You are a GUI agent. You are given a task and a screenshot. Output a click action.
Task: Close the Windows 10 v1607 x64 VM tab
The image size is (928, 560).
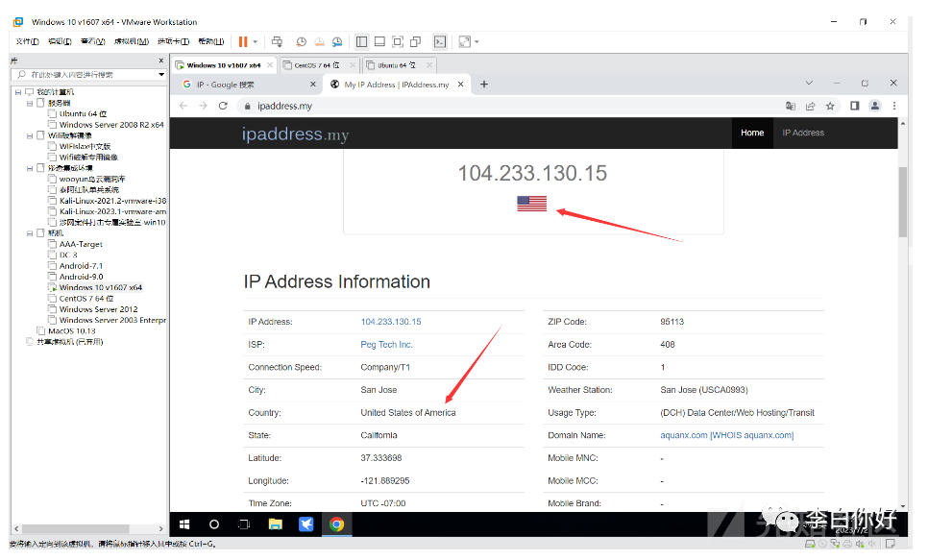tap(270, 65)
